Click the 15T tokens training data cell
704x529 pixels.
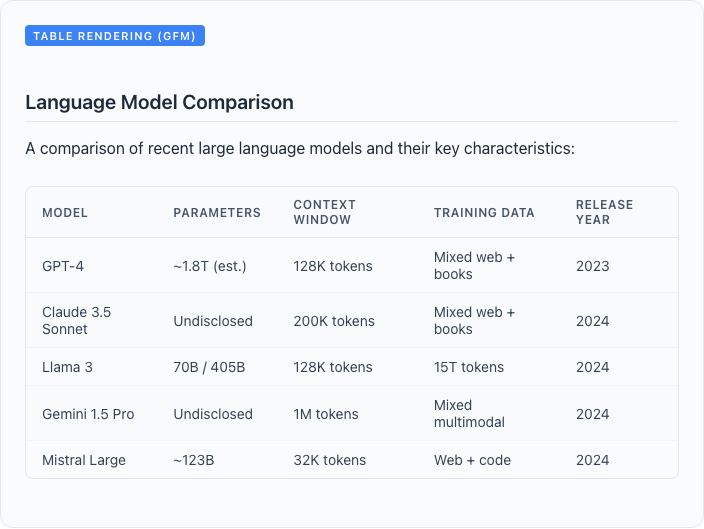pyautogui.click(x=469, y=367)
